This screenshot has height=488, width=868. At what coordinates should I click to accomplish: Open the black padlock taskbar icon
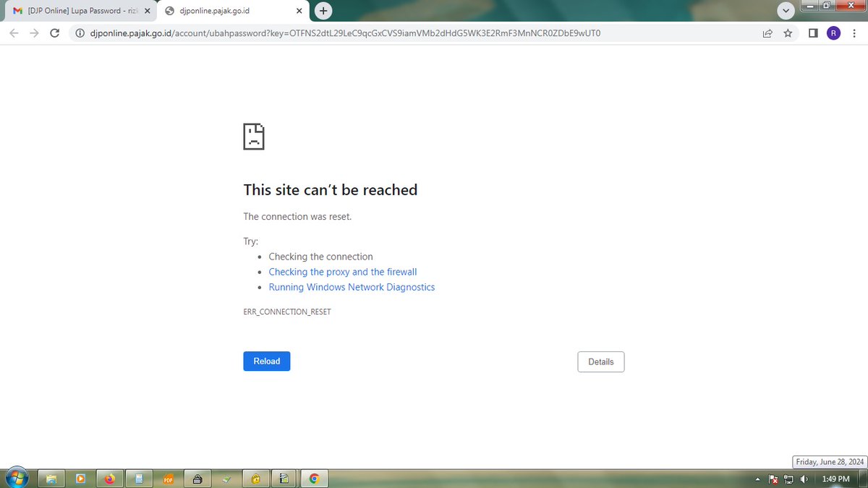click(197, 479)
